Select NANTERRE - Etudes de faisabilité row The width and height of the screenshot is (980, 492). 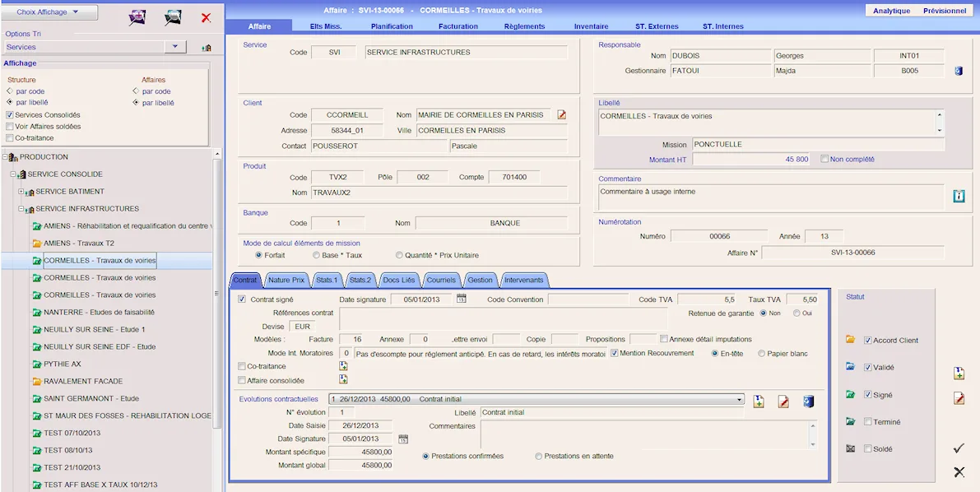pyautogui.click(x=99, y=312)
